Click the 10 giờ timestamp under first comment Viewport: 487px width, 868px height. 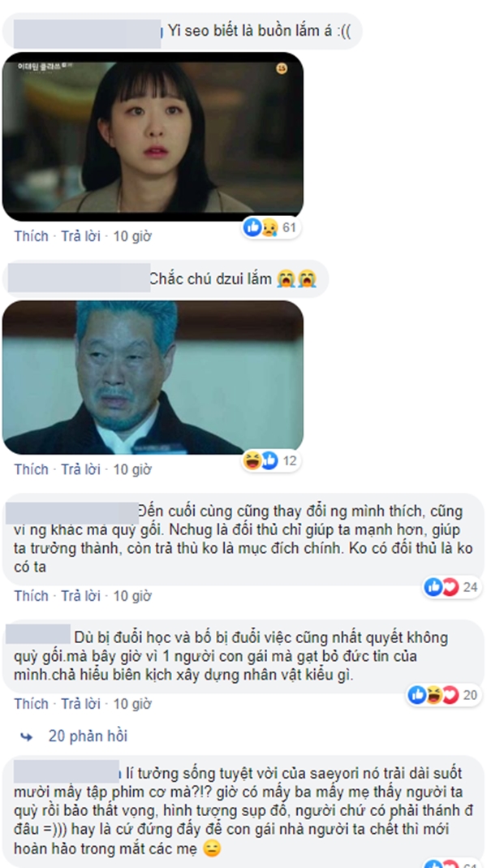pyautogui.click(x=132, y=236)
